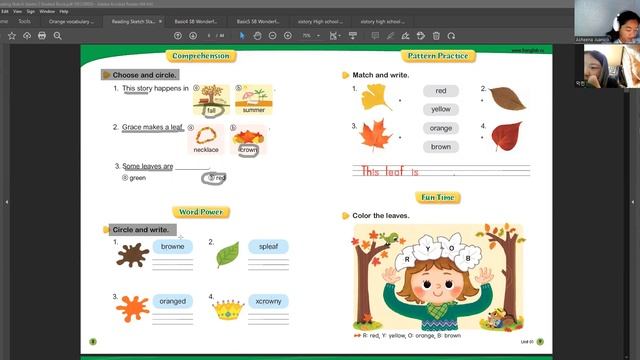The height and width of the screenshot is (360, 640).
Task: Open the Sign menu
Action: tap(31, 11)
